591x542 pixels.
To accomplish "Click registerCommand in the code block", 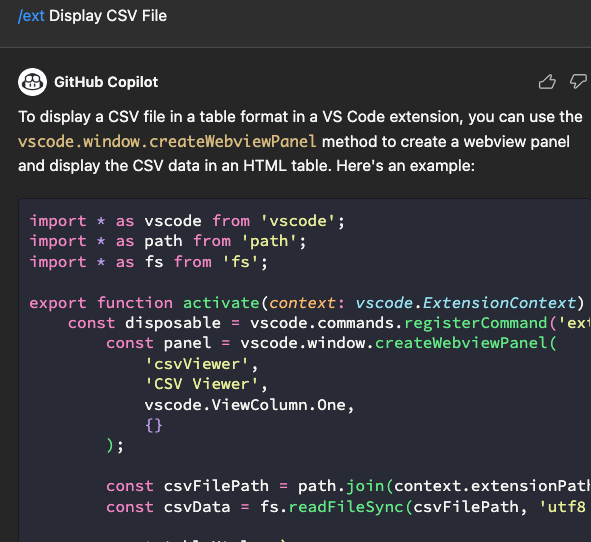I will click(x=476, y=323).
